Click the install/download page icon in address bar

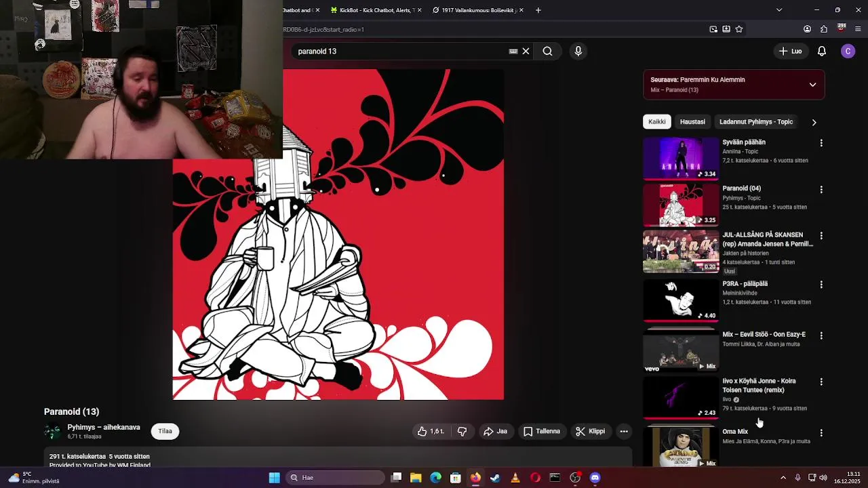coord(726,29)
